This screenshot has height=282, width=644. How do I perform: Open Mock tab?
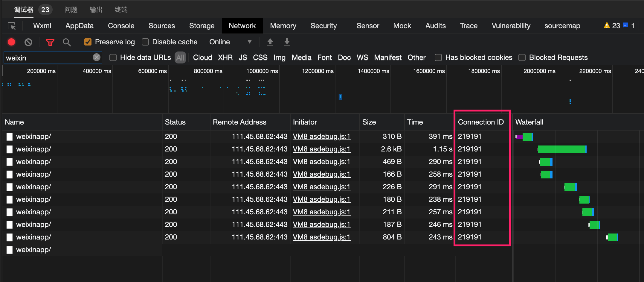[x=402, y=26]
